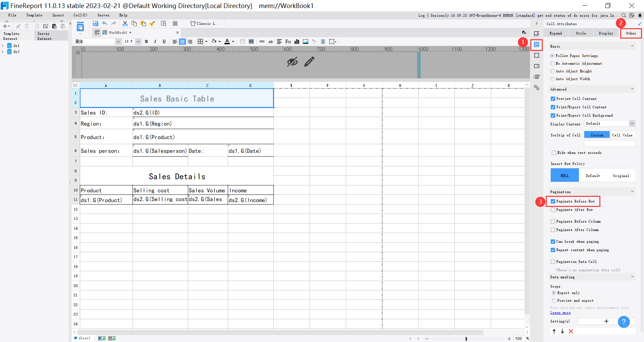This screenshot has height=342, width=644.
Task: Enable Paginate After Row checkbox
Action: point(553,210)
